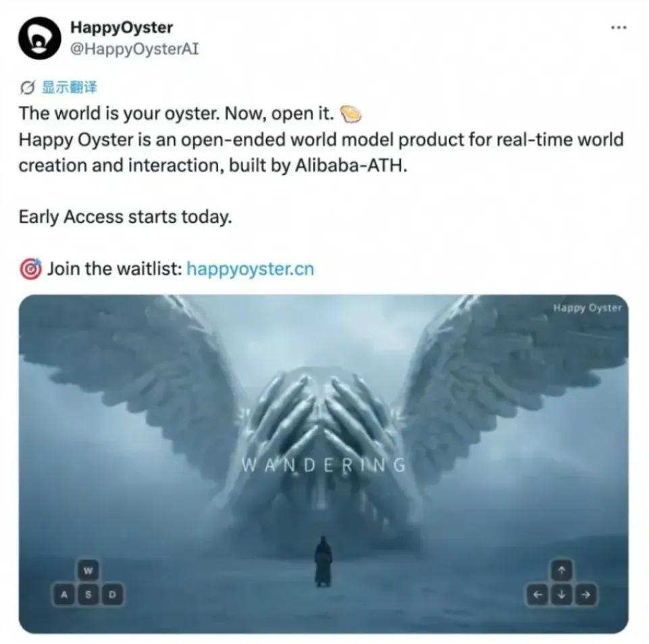Click the oyster emoji in the post
Viewport: 649px width, 644px height.
click(x=351, y=114)
